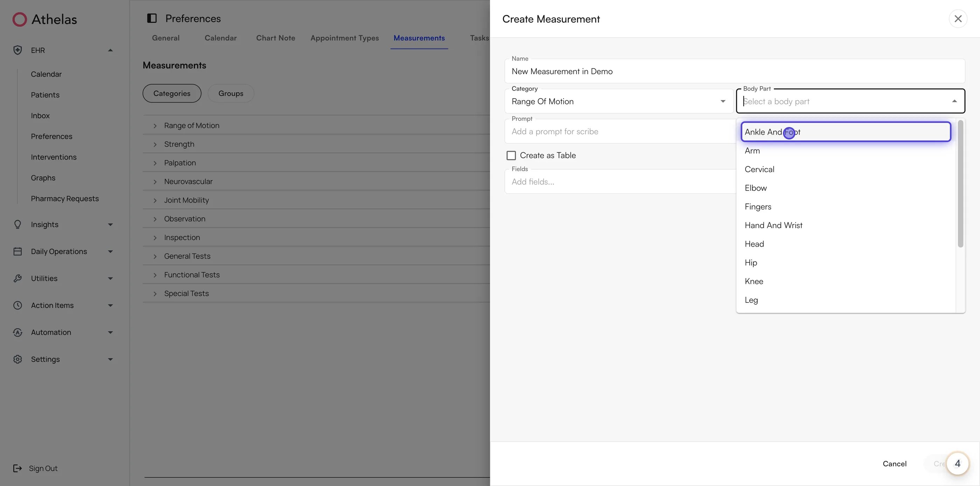Switch to the Tasks tab
Image resolution: width=980 pixels, height=486 pixels.
click(x=479, y=38)
